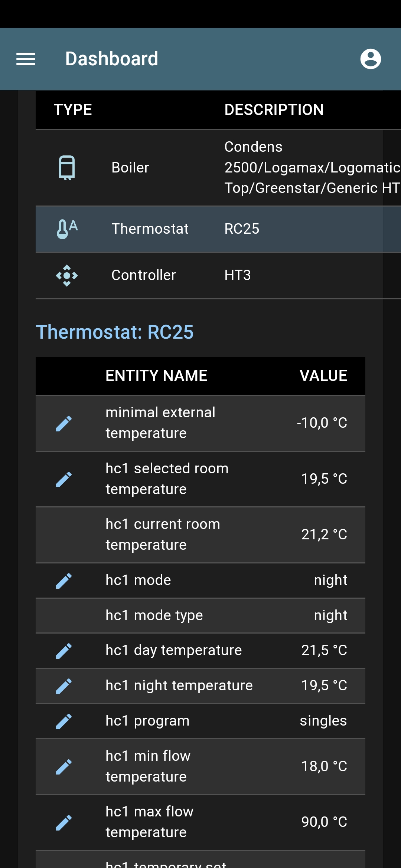The image size is (401, 868).
Task: Click the Controller device icon
Action: [67, 275]
